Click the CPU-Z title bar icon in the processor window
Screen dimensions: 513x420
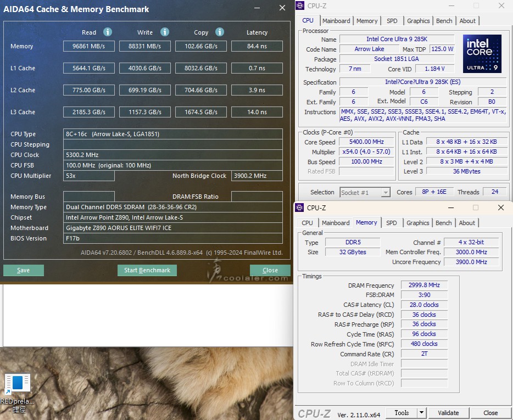click(x=300, y=5)
